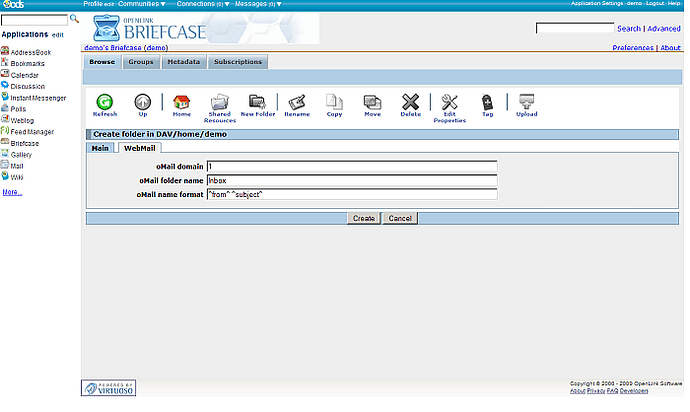
Task: Open Gallery application in sidebar
Action: click(x=21, y=154)
